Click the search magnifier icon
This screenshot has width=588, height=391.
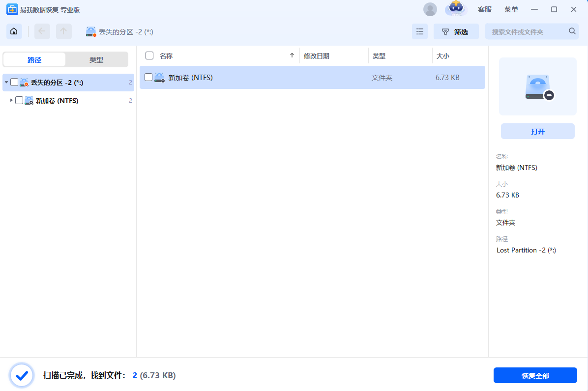(572, 31)
